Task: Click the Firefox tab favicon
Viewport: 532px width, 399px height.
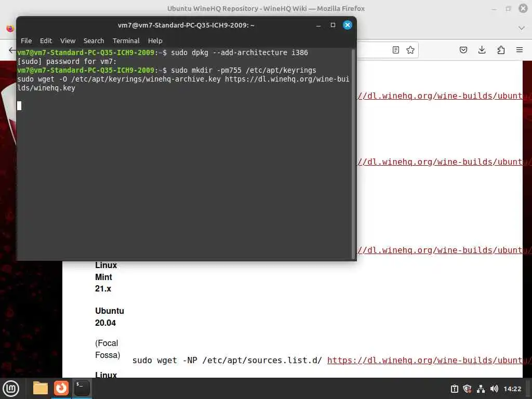Action: click(10, 29)
